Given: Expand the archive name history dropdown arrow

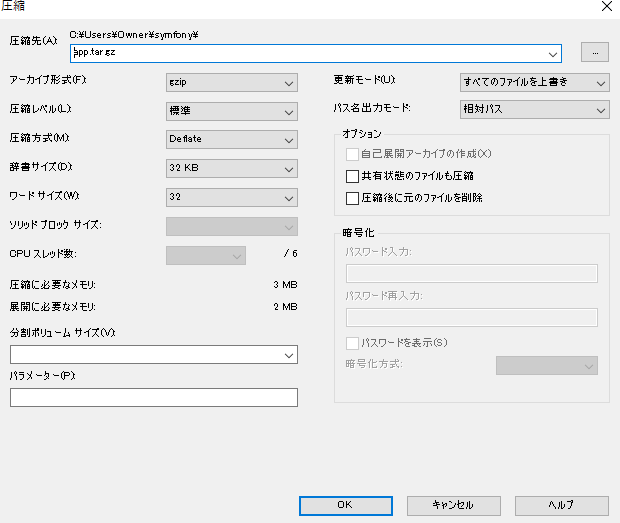Looking at the screenshot, I should click(x=553, y=54).
